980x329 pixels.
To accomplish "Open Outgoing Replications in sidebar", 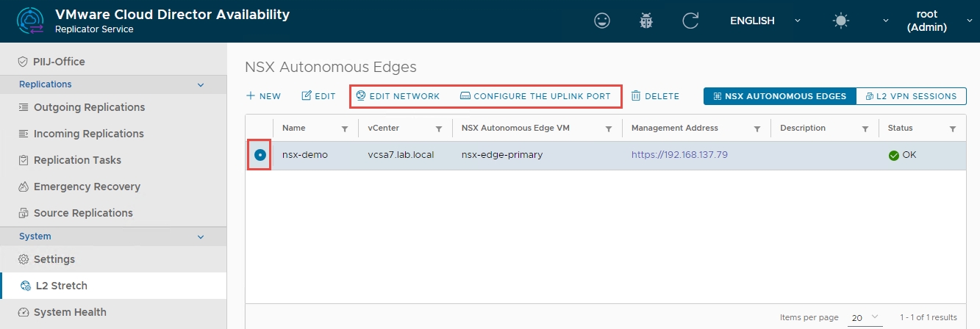I will point(89,107).
